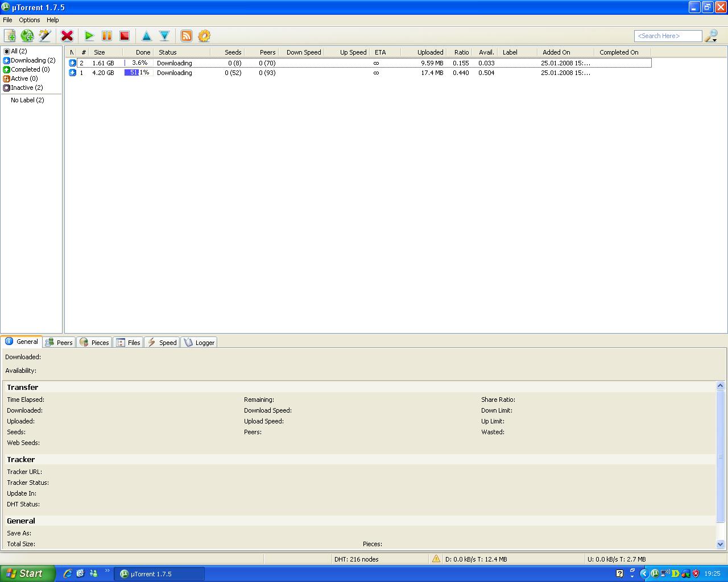Open the Create New Torrent wand icon

coord(44,36)
